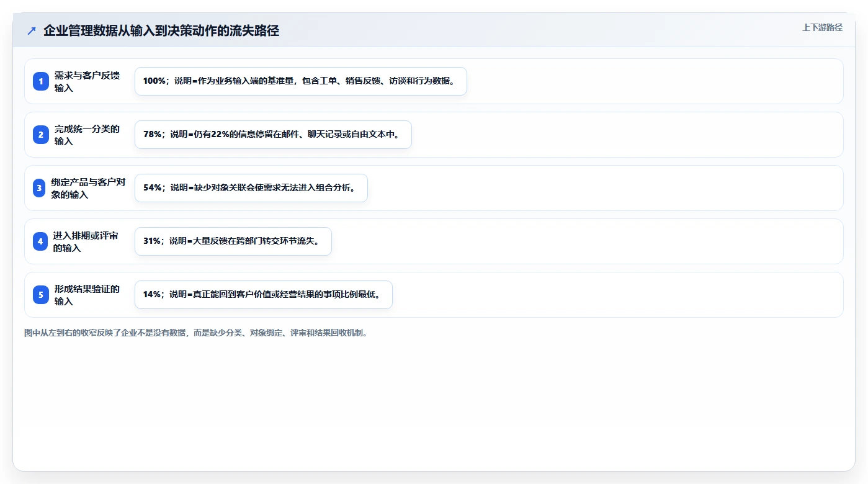The image size is (868, 484).
Task: Click the 31% bar about cross-department handoff loss
Action: (233, 241)
